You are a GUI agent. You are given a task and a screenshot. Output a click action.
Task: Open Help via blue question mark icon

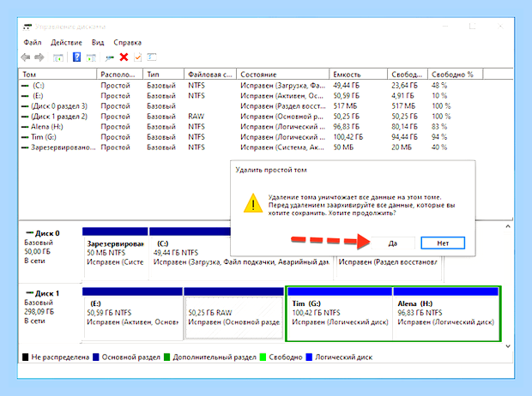tap(76, 57)
